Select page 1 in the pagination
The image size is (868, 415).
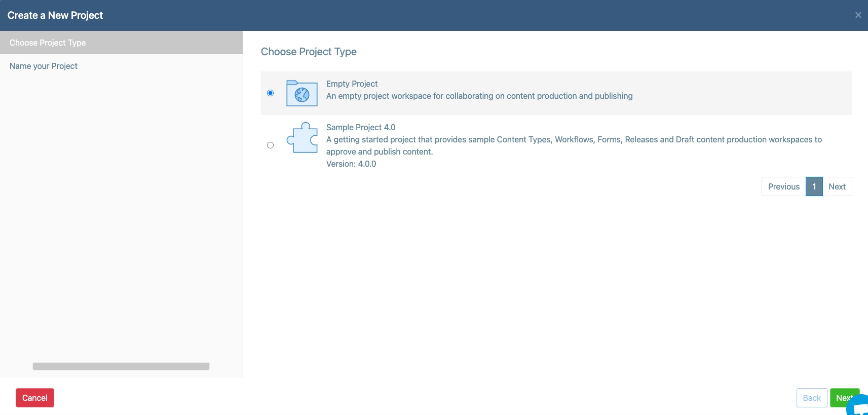[x=814, y=186]
